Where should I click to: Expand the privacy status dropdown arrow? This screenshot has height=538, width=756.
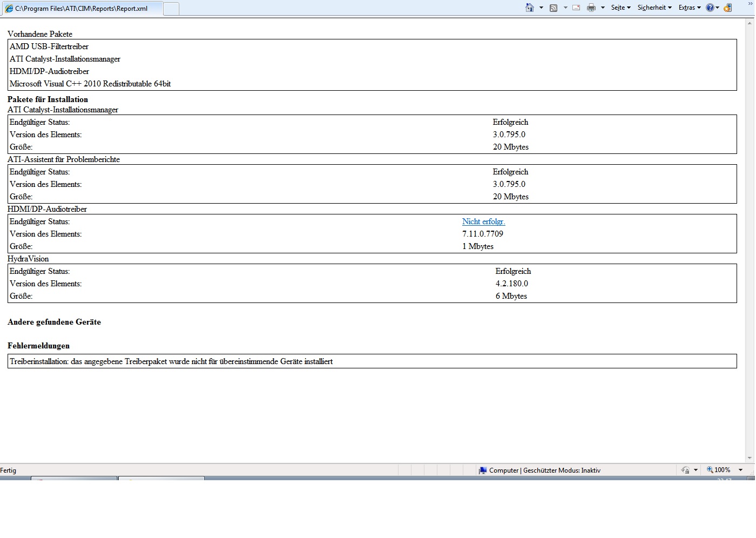[x=696, y=470]
